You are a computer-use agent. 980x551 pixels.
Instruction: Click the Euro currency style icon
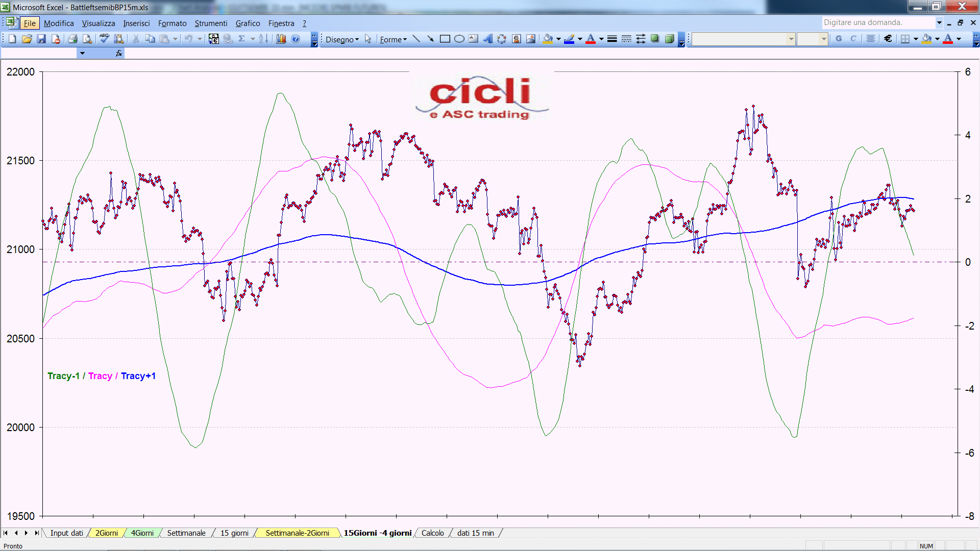(888, 39)
